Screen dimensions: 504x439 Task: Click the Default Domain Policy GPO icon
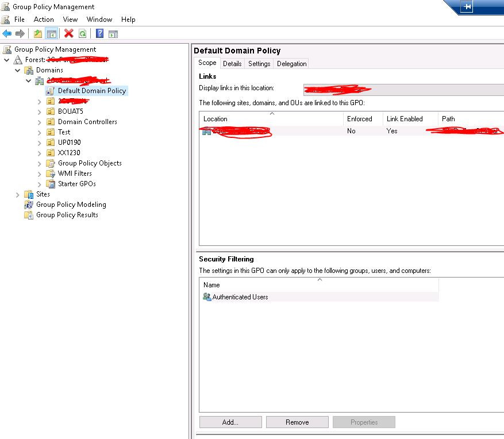click(50, 91)
